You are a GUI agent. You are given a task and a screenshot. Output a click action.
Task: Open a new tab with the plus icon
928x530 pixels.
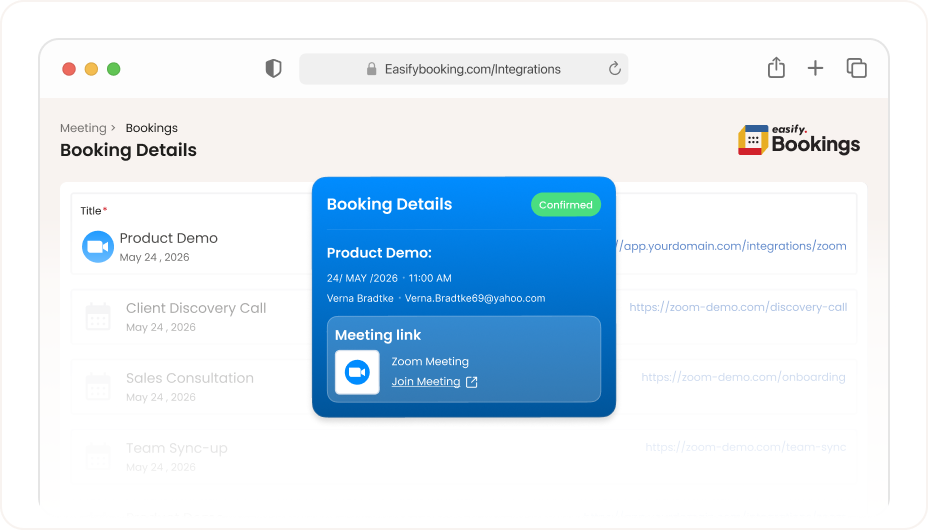tap(815, 68)
